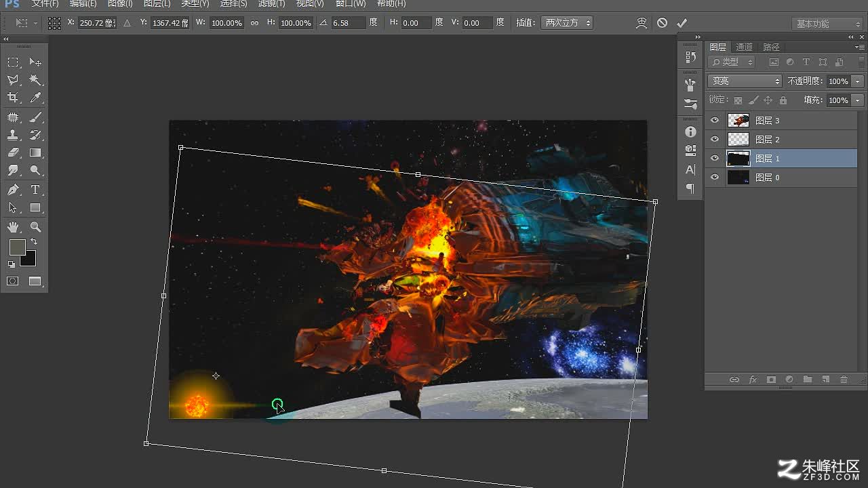Select the Zoom tool
868x488 pixels.
pyautogui.click(x=35, y=227)
